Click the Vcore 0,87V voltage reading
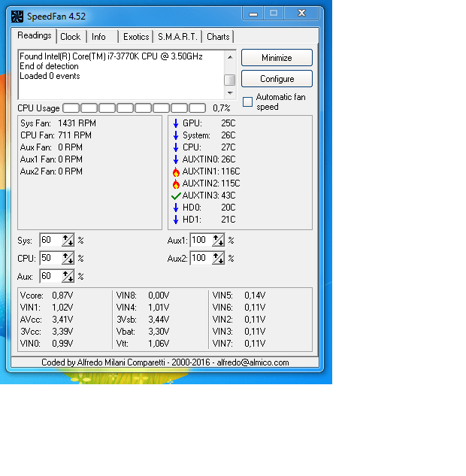The image size is (466, 476). [47, 296]
